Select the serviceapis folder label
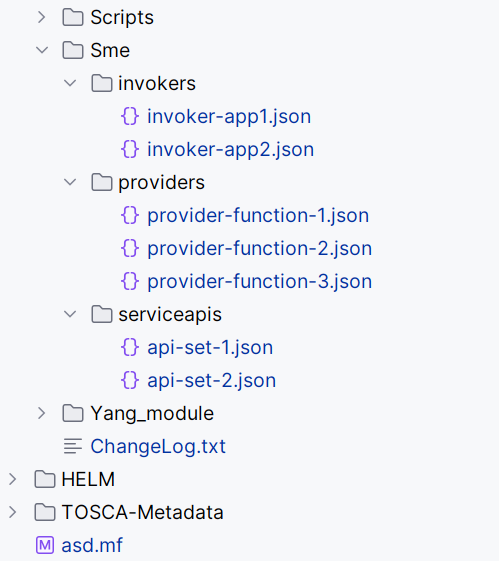The width and height of the screenshot is (499, 561). 170,314
